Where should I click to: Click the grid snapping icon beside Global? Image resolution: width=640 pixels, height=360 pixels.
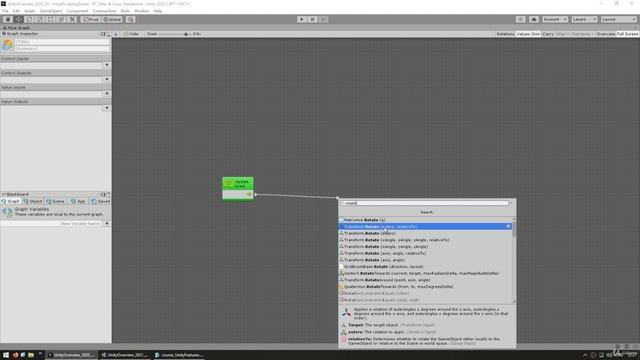point(131,19)
